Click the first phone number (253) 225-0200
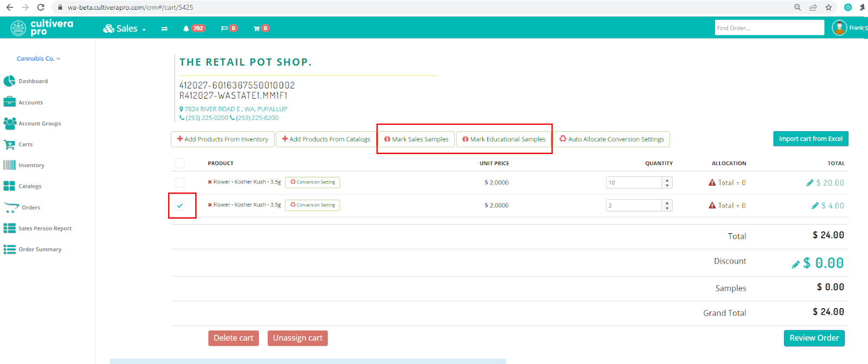 point(207,118)
